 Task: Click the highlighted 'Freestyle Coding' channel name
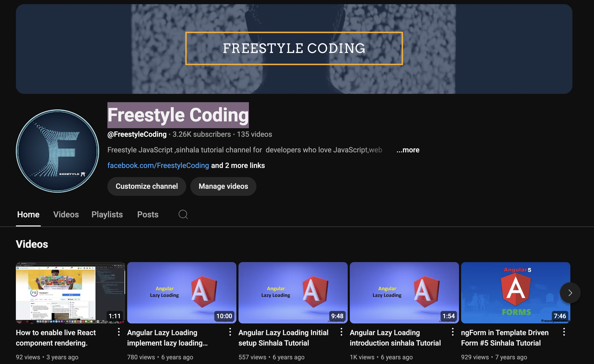click(178, 115)
